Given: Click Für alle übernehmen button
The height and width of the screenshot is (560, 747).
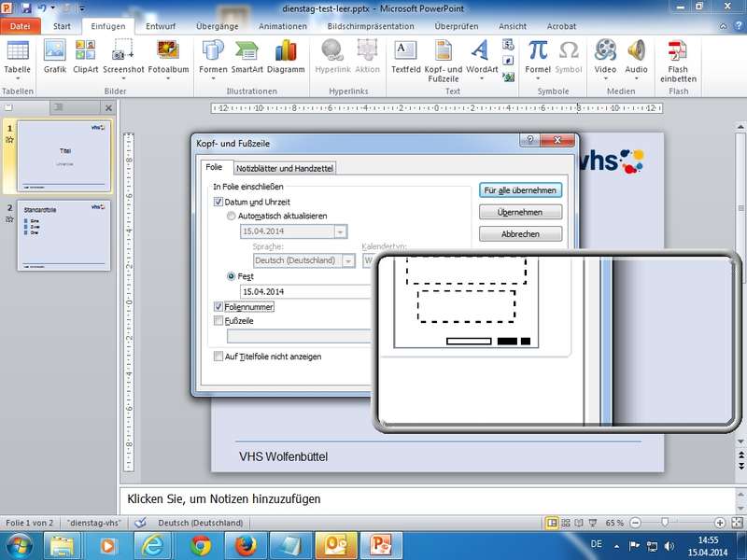Looking at the screenshot, I should coord(520,190).
